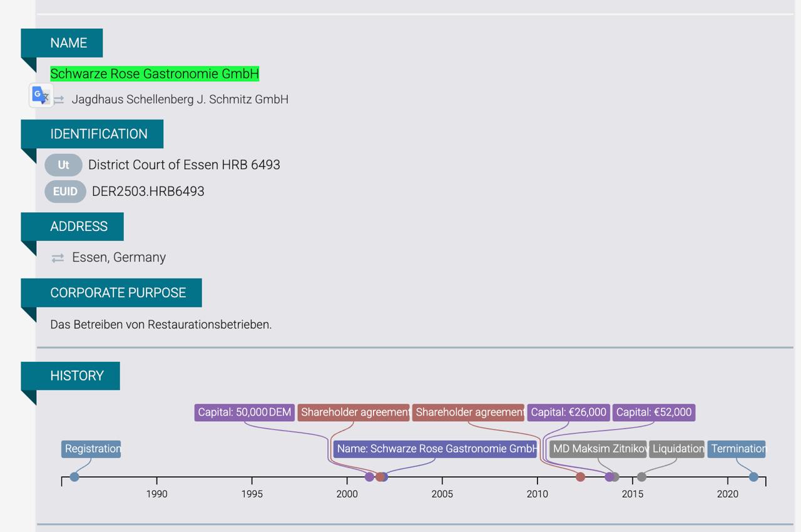Click the CORPORATE PURPOSE section header
This screenshot has width=801, height=532.
(118, 293)
